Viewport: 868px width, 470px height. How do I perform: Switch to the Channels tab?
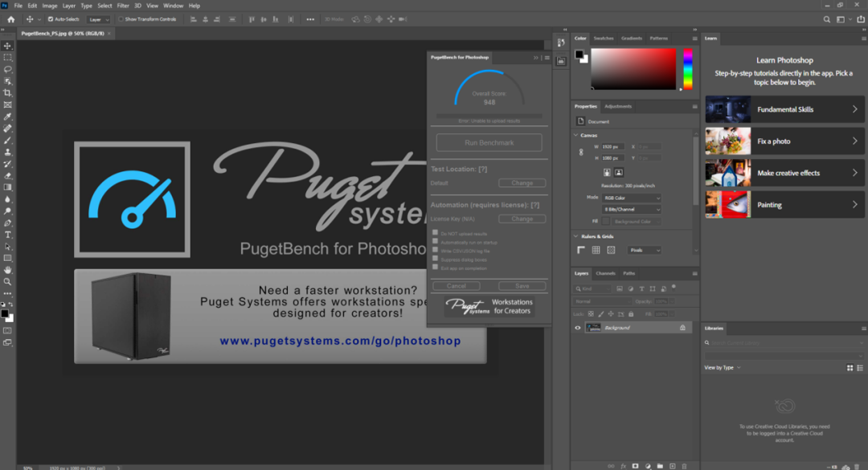click(x=605, y=273)
